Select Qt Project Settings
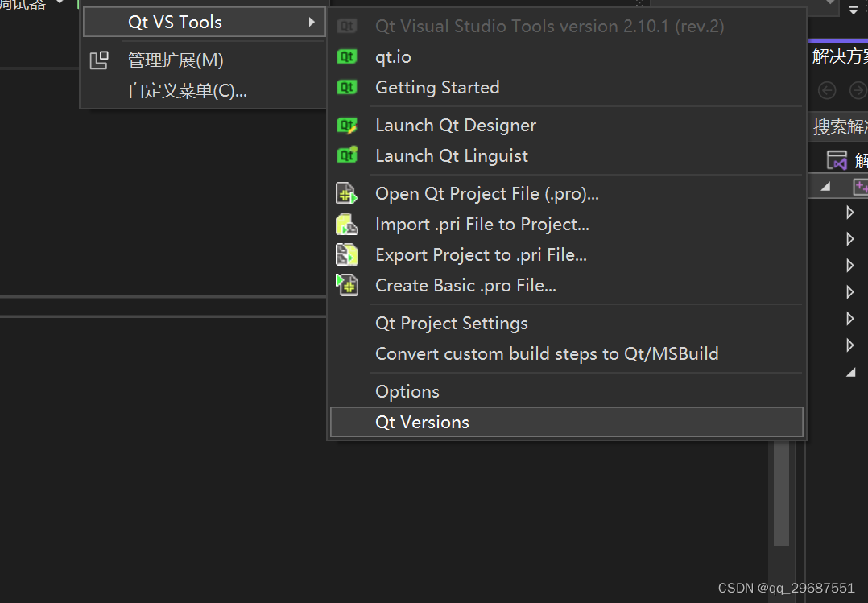 451,323
